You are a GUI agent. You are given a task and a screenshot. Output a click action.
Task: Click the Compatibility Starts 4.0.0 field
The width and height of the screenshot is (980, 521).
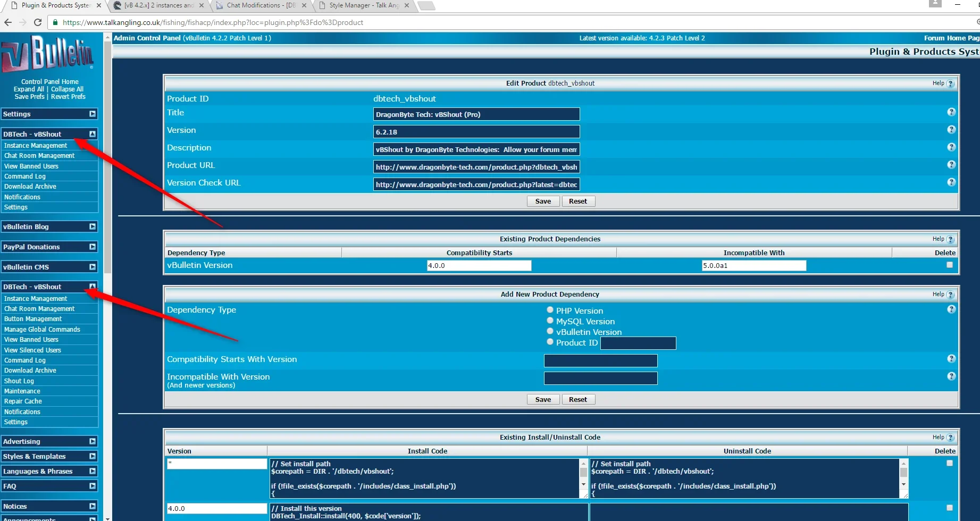click(x=479, y=265)
